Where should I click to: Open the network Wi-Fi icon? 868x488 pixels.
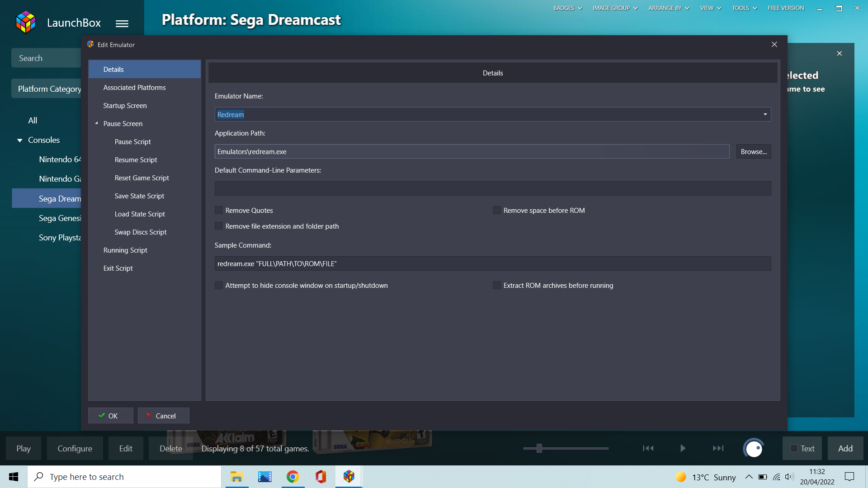[777, 477]
